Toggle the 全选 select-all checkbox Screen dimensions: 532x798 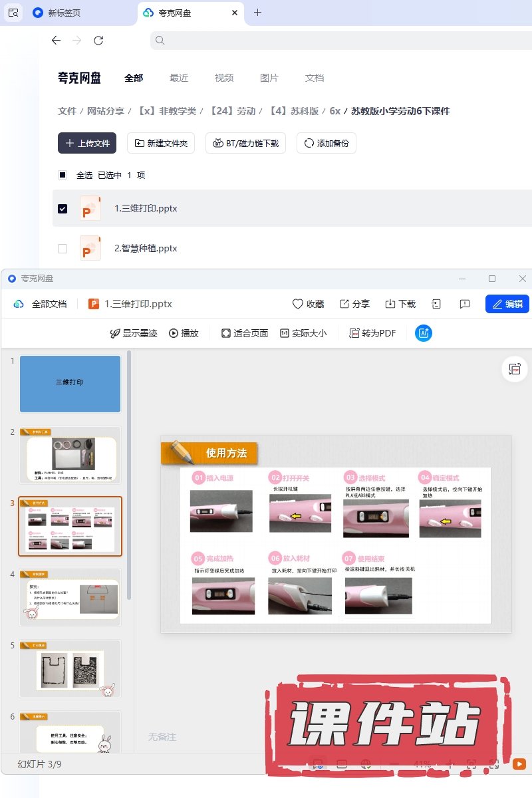(63, 176)
